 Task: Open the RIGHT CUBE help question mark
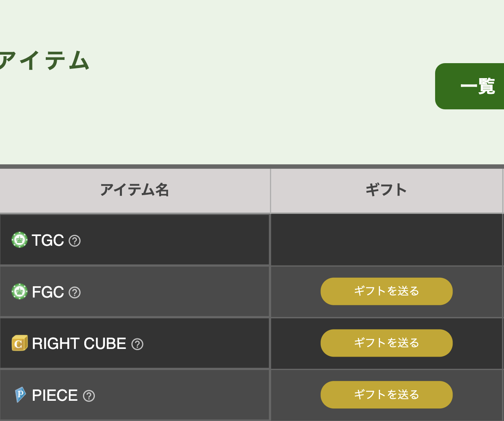[137, 344]
